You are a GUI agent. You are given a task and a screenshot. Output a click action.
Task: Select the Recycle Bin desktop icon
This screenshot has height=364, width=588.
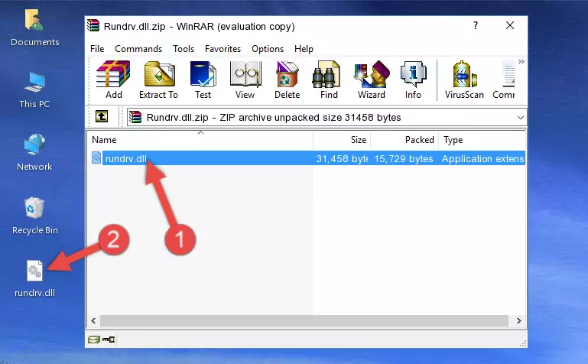click(35, 216)
